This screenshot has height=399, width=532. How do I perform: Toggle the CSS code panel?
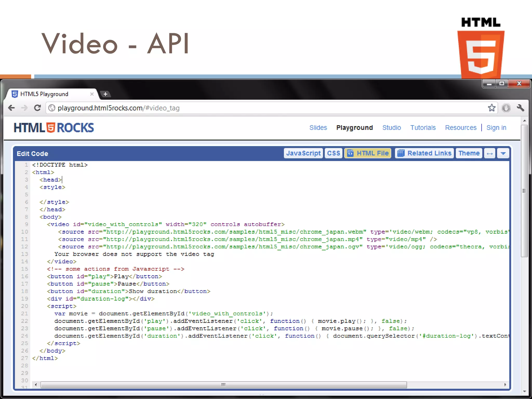(333, 153)
